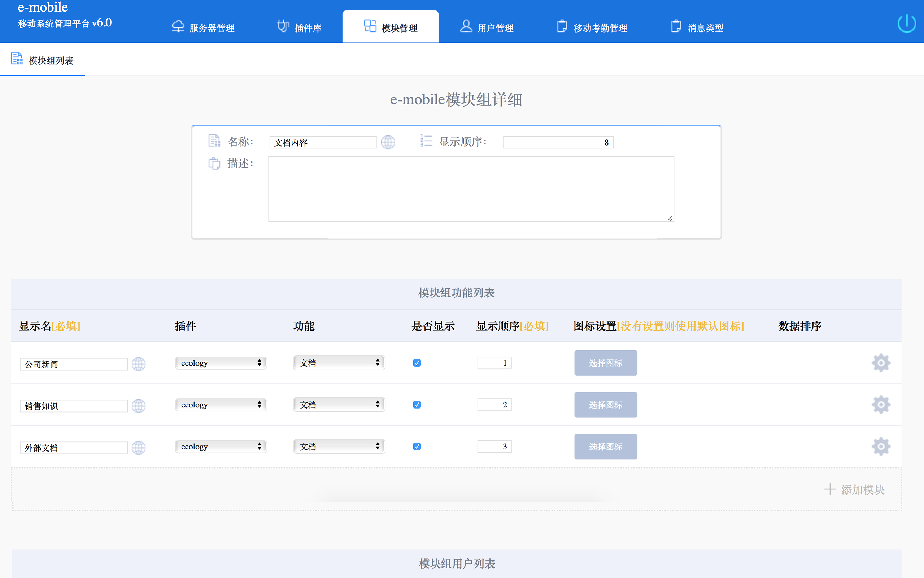This screenshot has height=578, width=924.
Task: Switch to 服务器管理 tab
Action: [203, 27]
